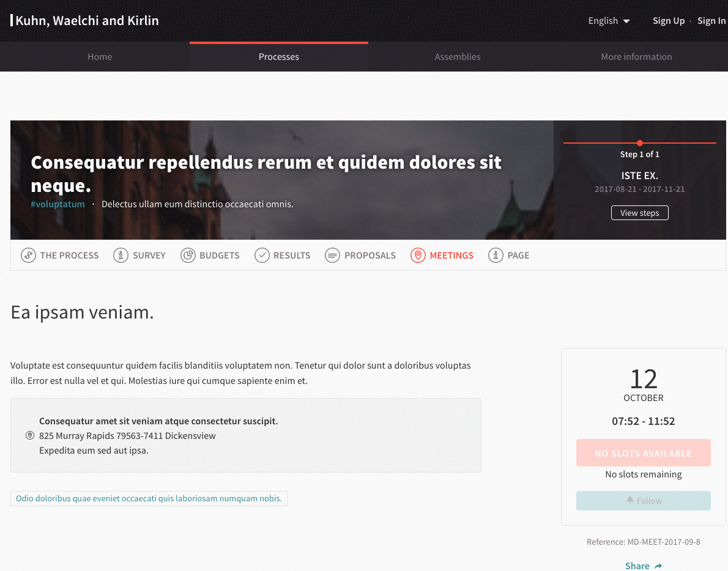Click the BUDGETS pie-chart icon
Viewport: 728px width, 571px height.
point(188,255)
